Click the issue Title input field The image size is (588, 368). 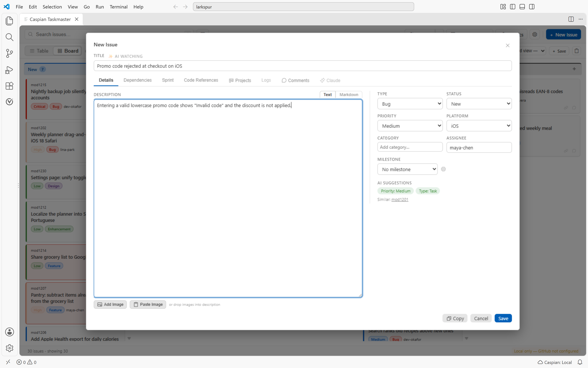302,66
